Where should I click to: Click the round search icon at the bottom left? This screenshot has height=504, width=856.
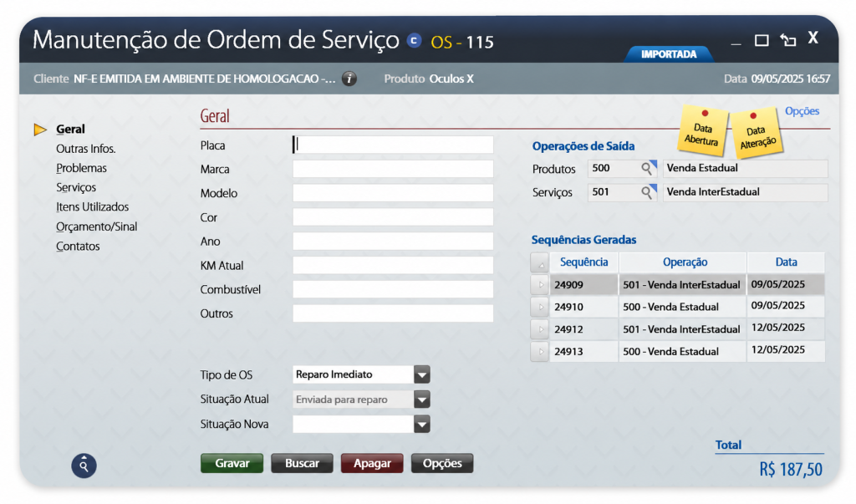click(84, 466)
